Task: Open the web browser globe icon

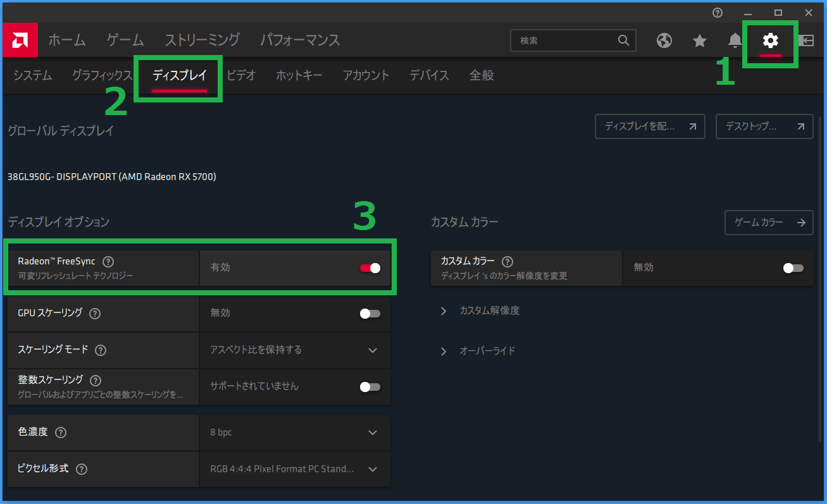Action: 664,40
